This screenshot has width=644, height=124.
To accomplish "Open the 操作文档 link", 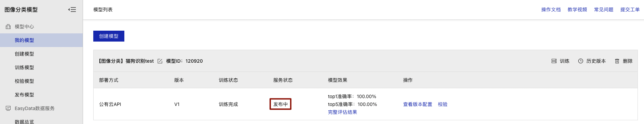I will (551, 10).
